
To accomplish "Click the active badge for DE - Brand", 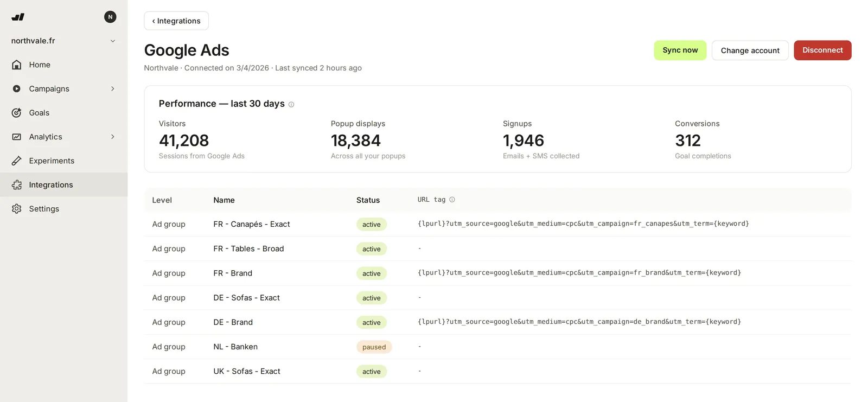I will [371, 322].
